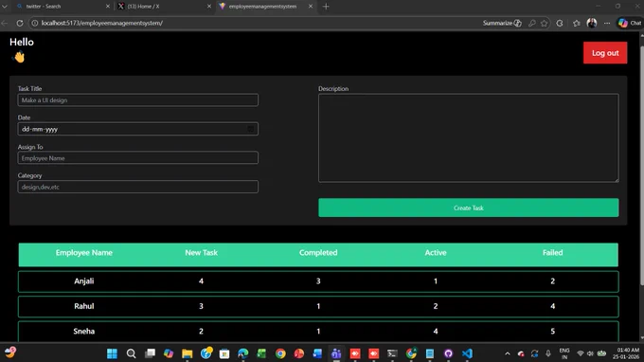The width and height of the screenshot is (644, 362).
Task: Click inside the Description text area
Action: click(x=468, y=138)
